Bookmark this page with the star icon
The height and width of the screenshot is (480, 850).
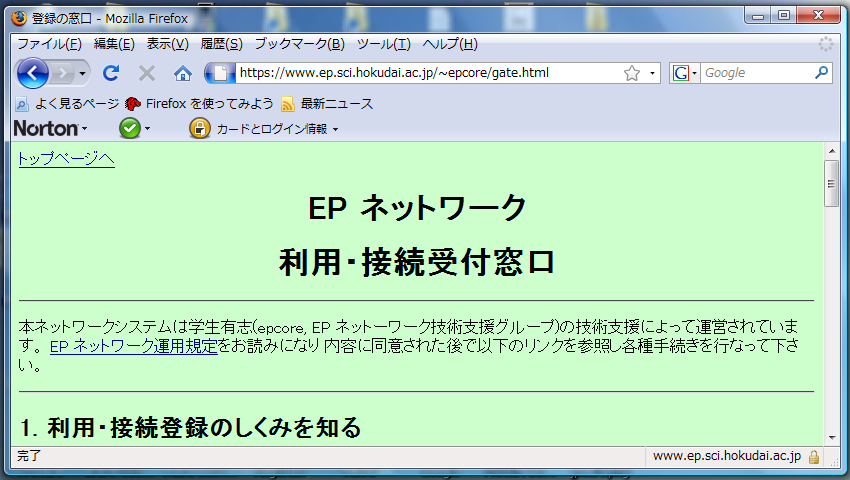tap(632, 73)
